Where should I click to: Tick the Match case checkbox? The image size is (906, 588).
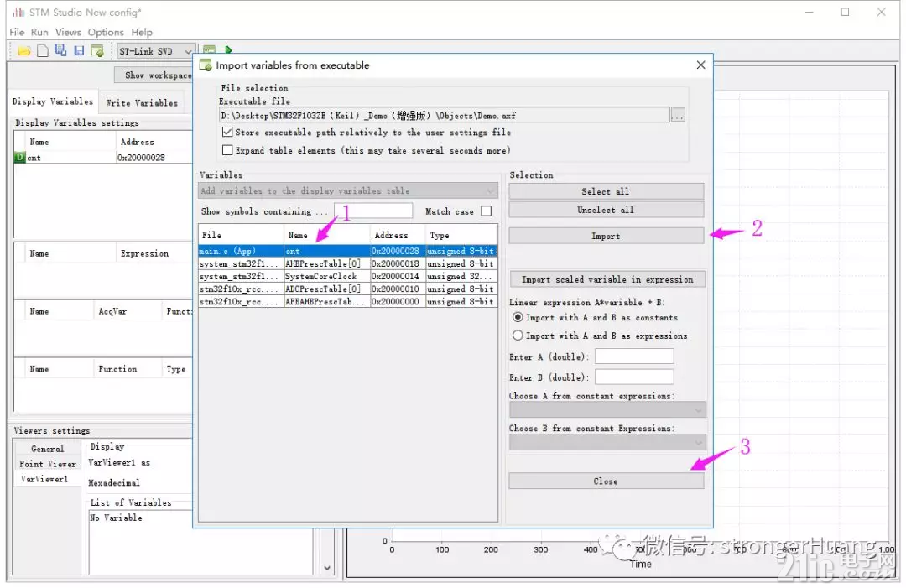487,211
